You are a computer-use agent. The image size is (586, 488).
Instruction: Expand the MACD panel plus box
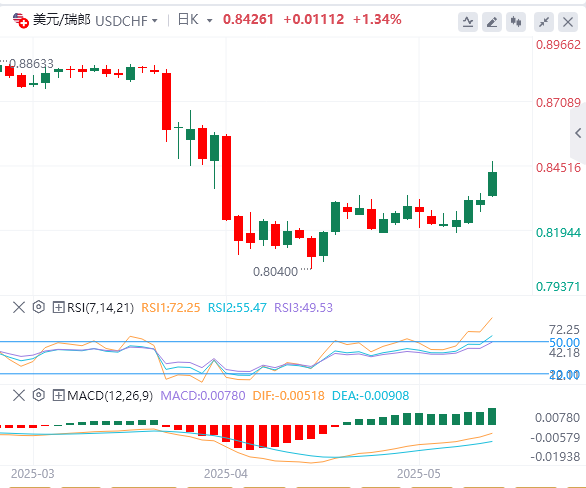(x=58, y=395)
